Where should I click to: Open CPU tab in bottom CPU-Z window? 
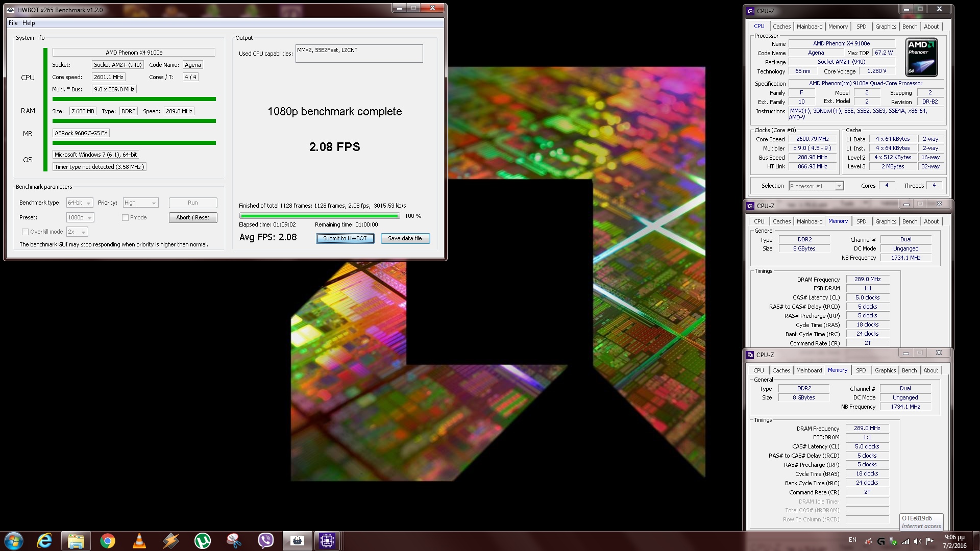click(x=758, y=370)
